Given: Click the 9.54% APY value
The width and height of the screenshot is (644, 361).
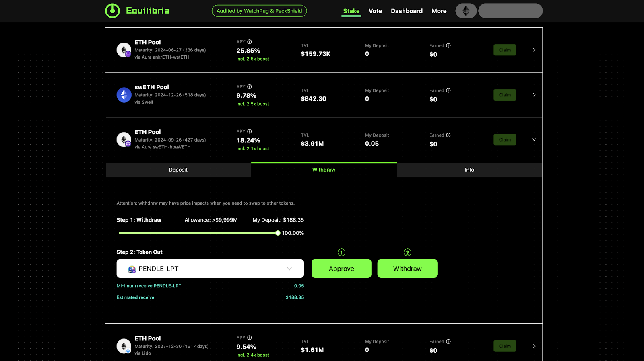Looking at the screenshot, I should pos(246,347).
